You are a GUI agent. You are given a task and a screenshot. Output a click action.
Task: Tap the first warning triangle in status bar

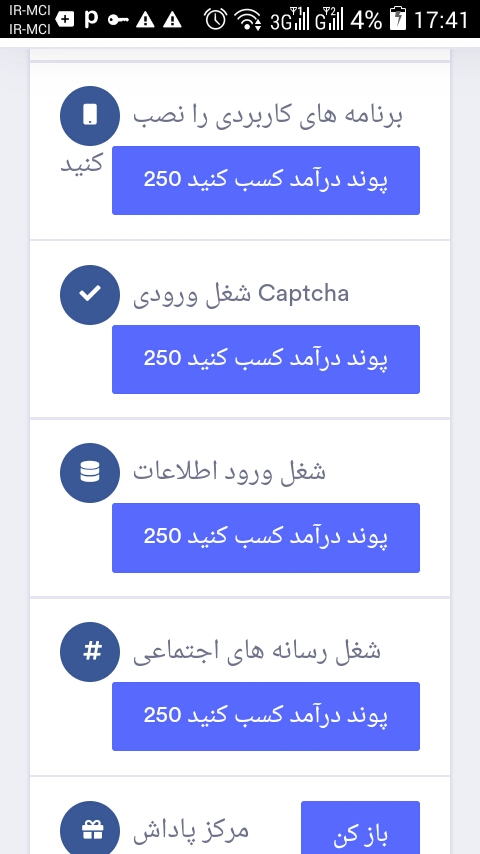(x=145, y=20)
